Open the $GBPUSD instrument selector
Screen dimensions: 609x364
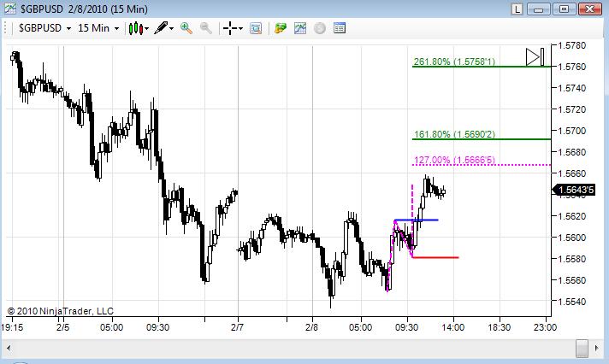tap(40, 28)
